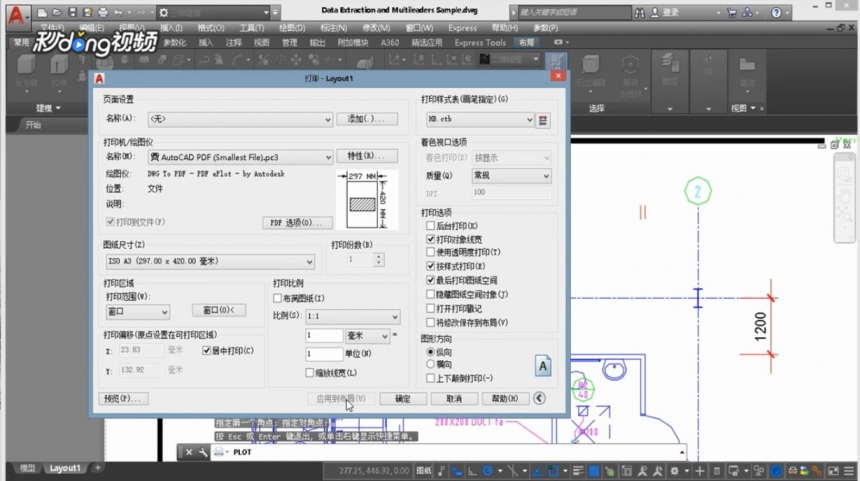Open the plot style table MB.ctb dropdown
The width and height of the screenshot is (860, 481).
[x=480, y=119]
